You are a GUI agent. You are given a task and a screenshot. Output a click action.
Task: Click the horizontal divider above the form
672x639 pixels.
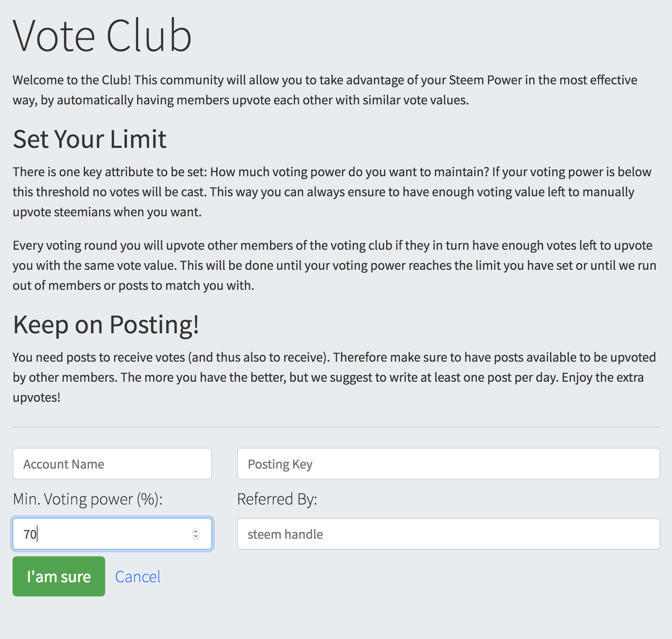(x=336, y=427)
